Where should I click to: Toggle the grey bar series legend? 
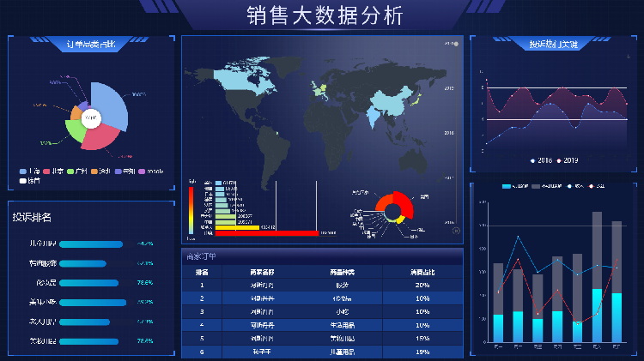click(547, 186)
